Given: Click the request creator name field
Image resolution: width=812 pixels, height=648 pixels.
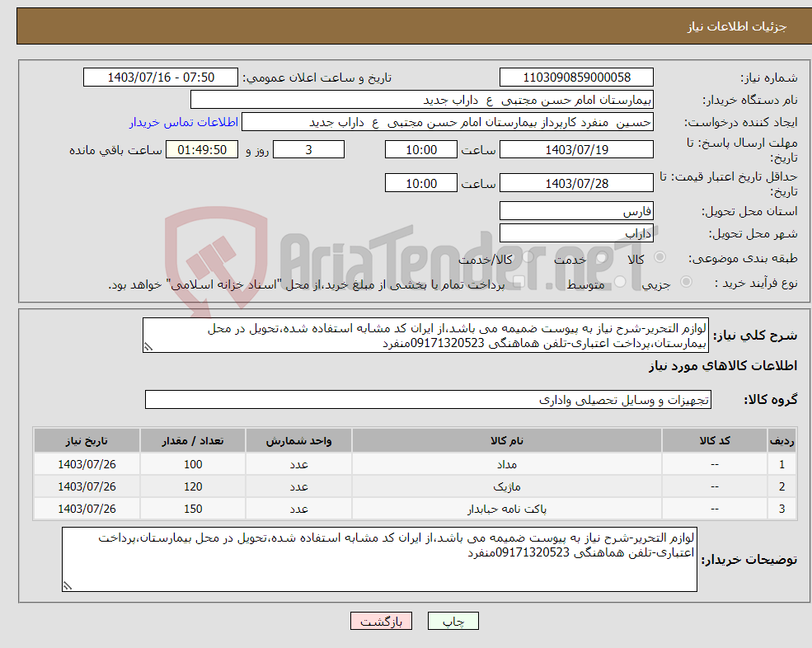Looking at the screenshot, I should click(x=448, y=122).
